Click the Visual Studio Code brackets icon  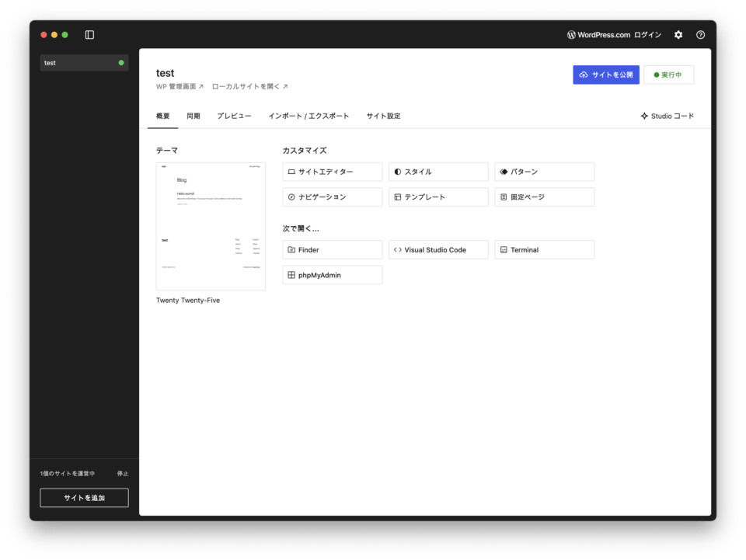pos(397,249)
